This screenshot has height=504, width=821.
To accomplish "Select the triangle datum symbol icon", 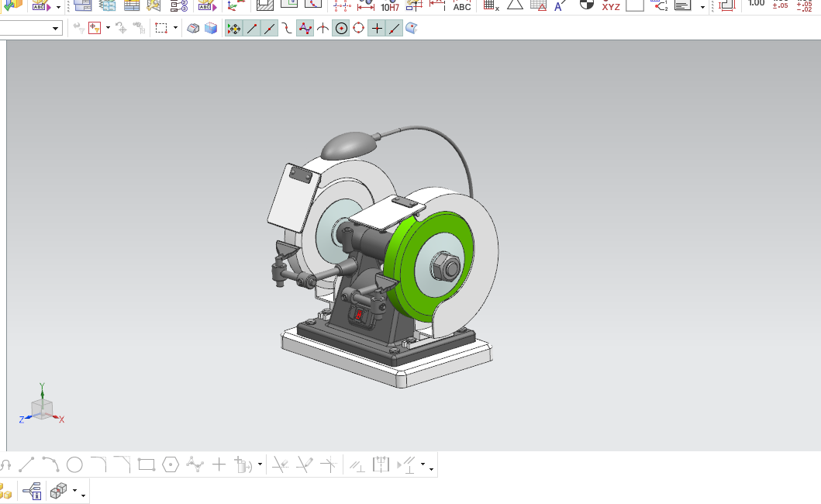I will click(516, 5).
